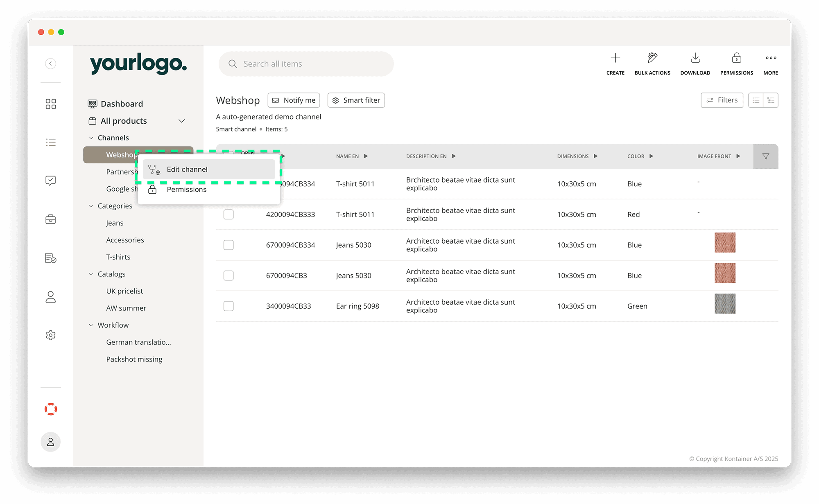Image resolution: width=819 pixels, height=504 pixels.
Task: Open Permissions lock icon in toolbar
Action: (736, 58)
